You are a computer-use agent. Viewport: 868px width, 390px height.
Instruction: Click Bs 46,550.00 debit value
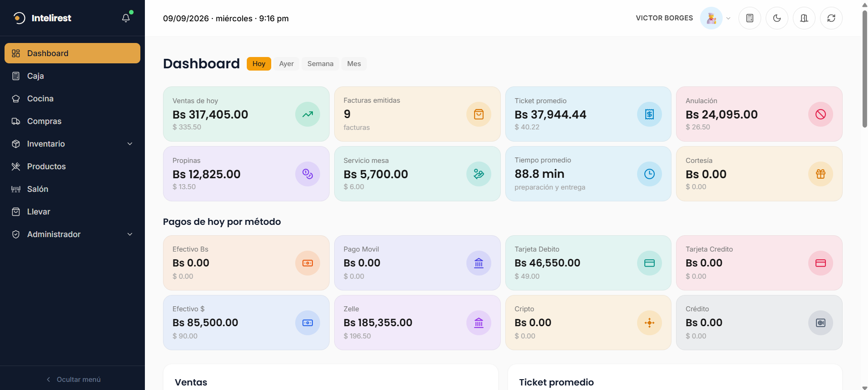547,263
